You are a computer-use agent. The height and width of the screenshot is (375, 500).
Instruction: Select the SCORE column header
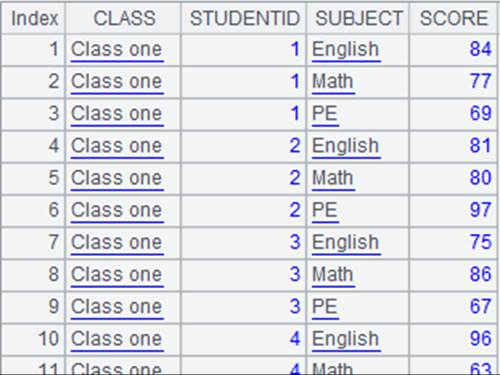pyautogui.click(x=453, y=18)
